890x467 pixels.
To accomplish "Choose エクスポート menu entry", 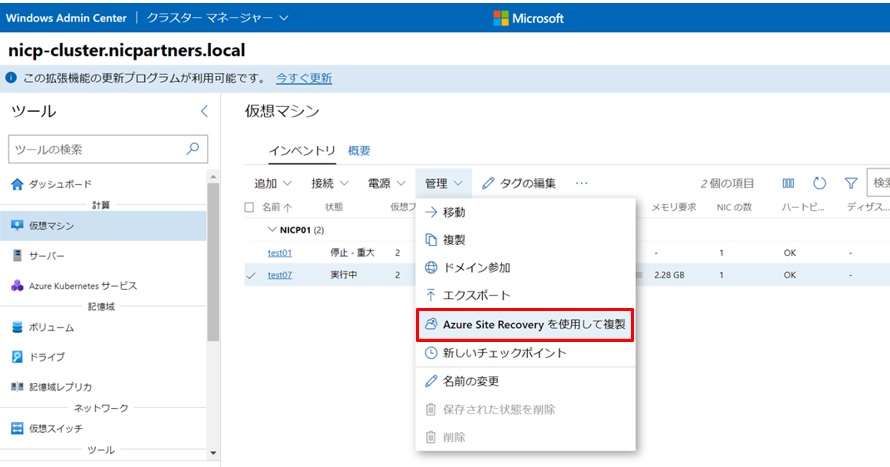I will pos(526,295).
